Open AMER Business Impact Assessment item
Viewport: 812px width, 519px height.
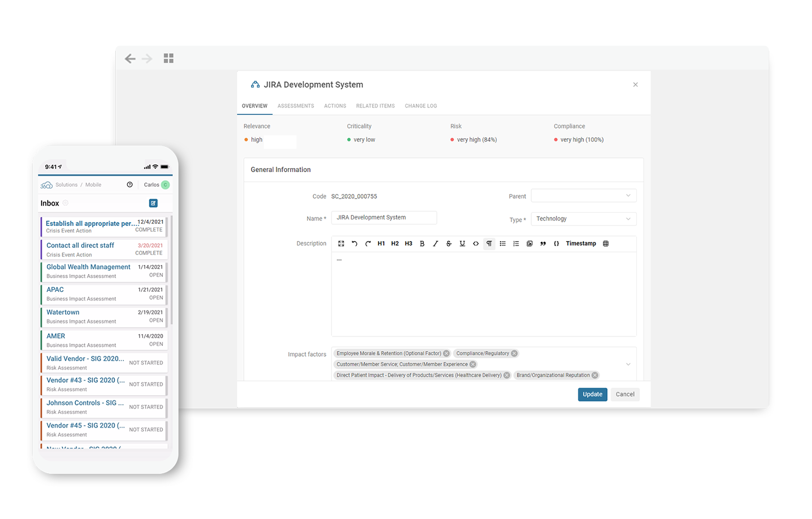point(104,340)
